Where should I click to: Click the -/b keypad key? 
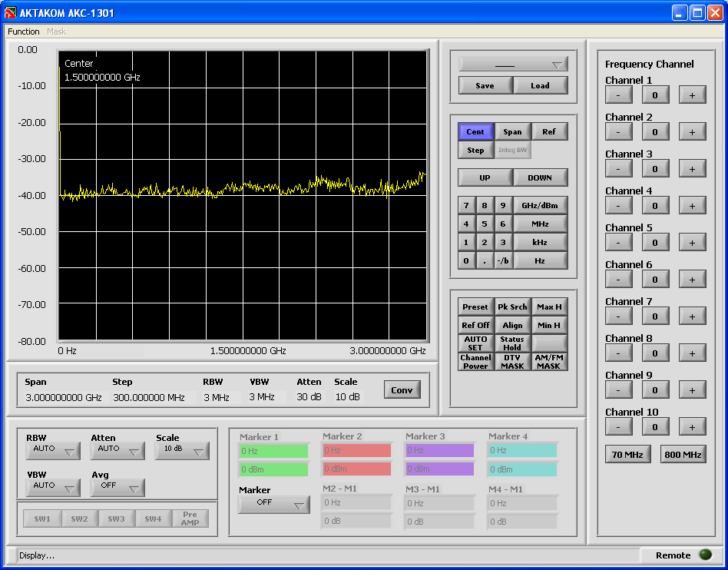[x=503, y=260]
